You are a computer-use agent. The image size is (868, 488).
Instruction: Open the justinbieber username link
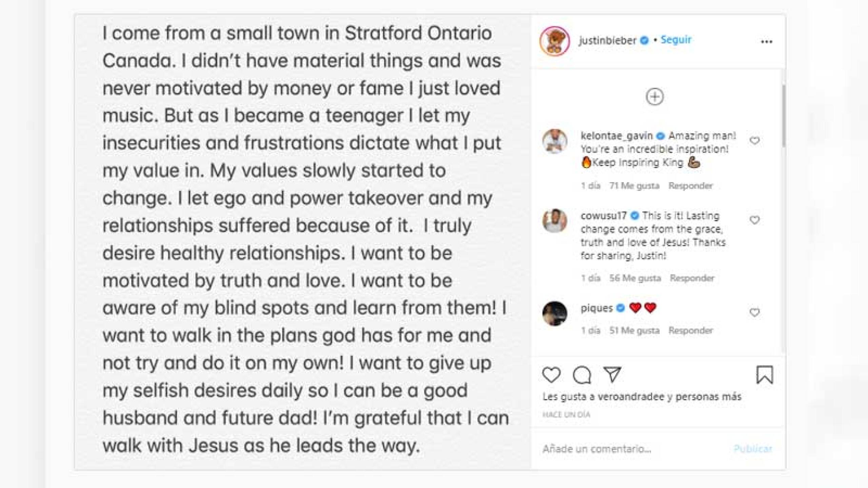pyautogui.click(x=607, y=41)
